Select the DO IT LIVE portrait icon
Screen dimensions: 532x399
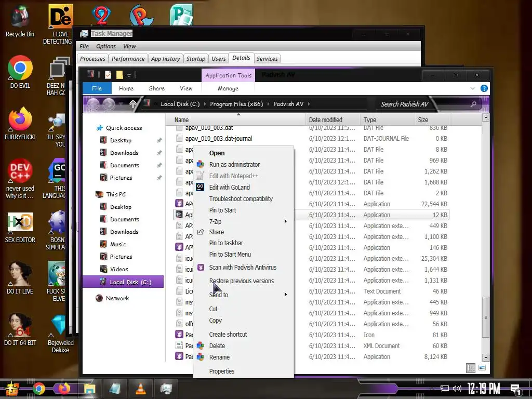point(20,277)
